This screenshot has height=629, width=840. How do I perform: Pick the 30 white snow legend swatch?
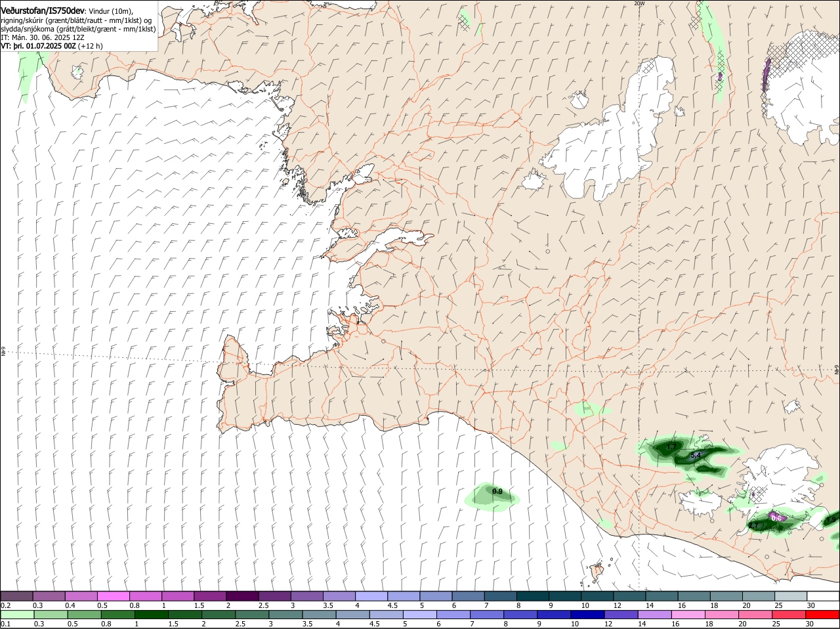pos(823,596)
